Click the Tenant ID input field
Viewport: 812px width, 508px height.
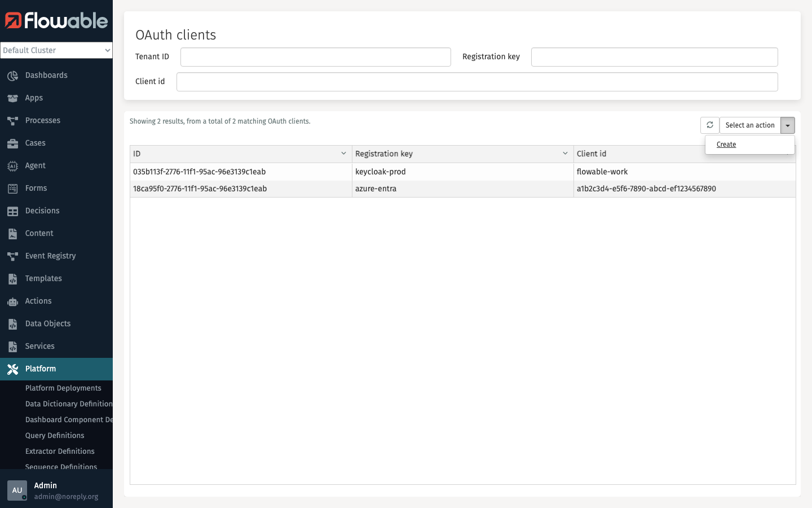coord(315,56)
